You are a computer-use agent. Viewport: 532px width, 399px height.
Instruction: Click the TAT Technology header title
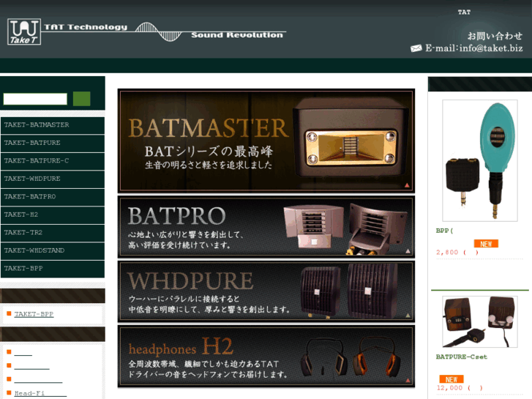(86, 27)
